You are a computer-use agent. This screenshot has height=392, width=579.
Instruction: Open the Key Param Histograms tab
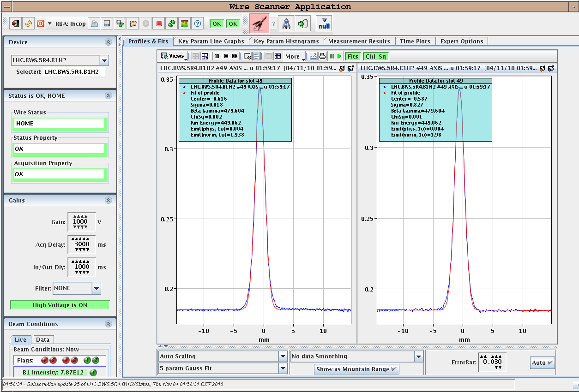[x=286, y=42]
